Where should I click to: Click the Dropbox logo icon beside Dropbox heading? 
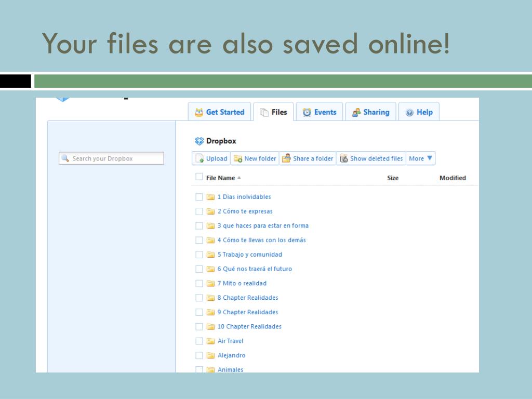199,141
